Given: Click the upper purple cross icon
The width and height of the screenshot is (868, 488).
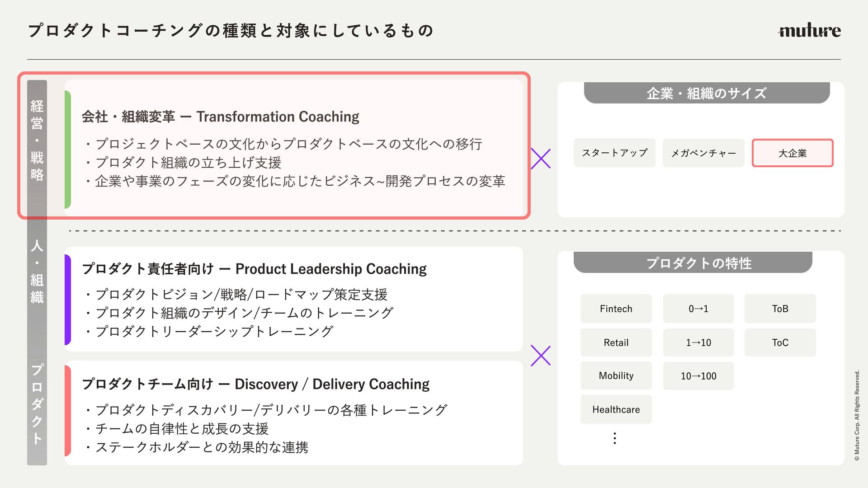Looking at the screenshot, I should (541, 159).
